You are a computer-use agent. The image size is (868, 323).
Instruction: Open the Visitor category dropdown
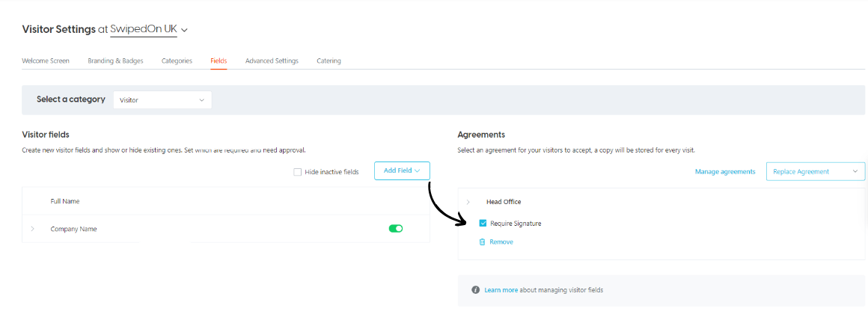(162, 100)
